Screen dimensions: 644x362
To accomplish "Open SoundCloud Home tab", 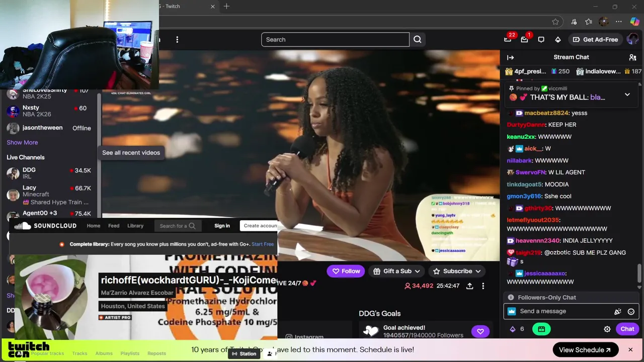I will [93, 226].
